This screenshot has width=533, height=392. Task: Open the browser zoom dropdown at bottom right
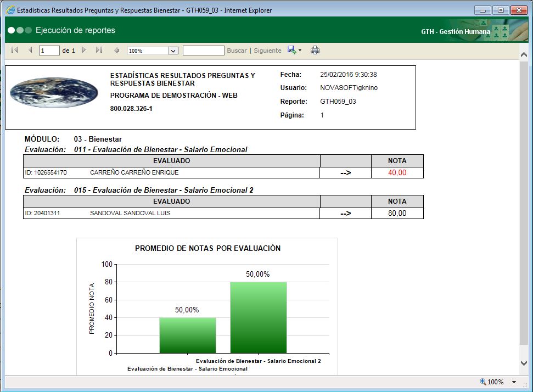click(x=513, y=381)
